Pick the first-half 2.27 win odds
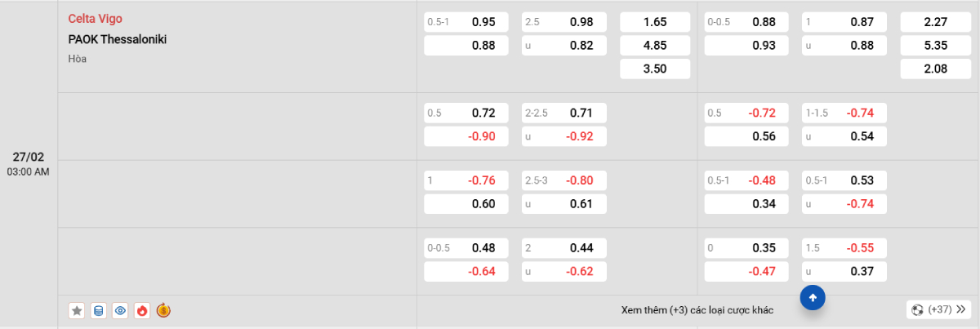This screenshot has height=329, width=980. point(935,22)
